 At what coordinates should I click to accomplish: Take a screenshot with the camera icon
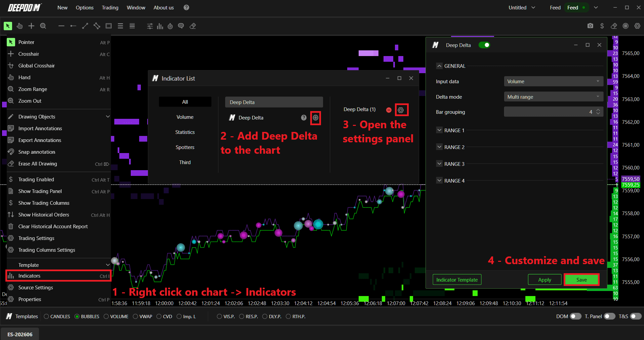[590, 26]
